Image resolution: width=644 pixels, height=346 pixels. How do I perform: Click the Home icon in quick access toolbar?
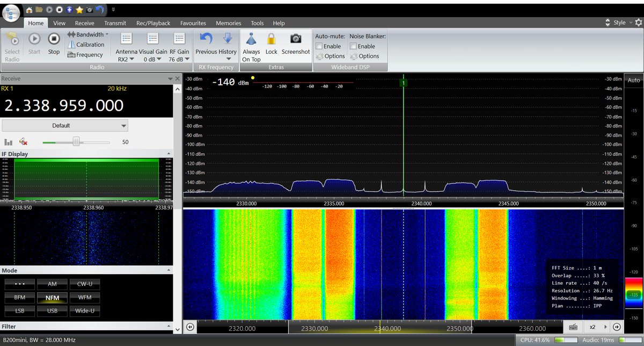point(29,10)
